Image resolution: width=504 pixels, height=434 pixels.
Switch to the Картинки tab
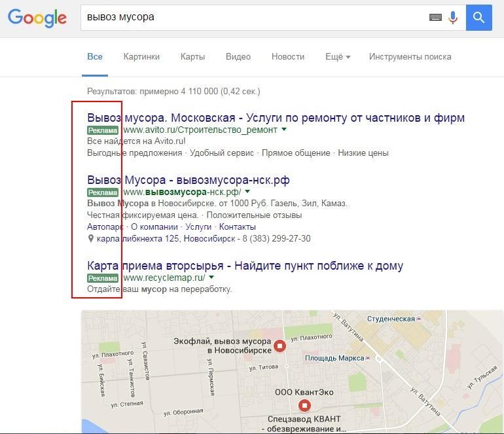click(141, 57)
